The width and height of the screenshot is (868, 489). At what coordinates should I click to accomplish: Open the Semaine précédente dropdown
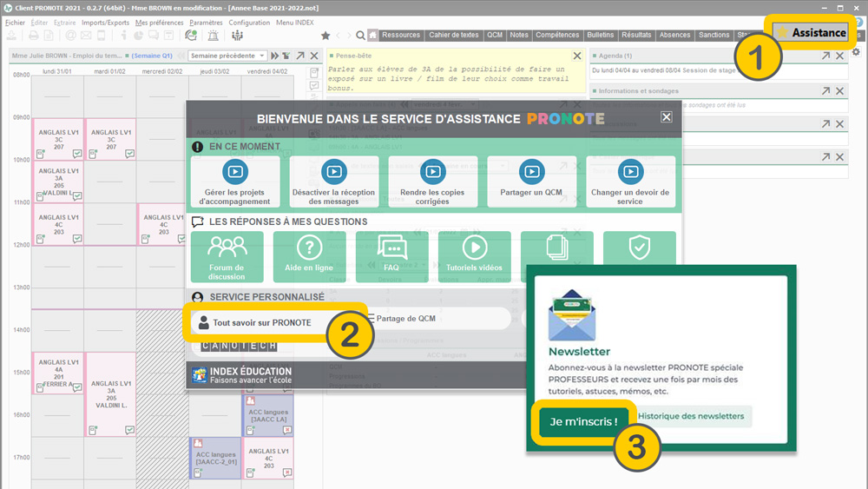pyautogui.click(x=227, y=56)
